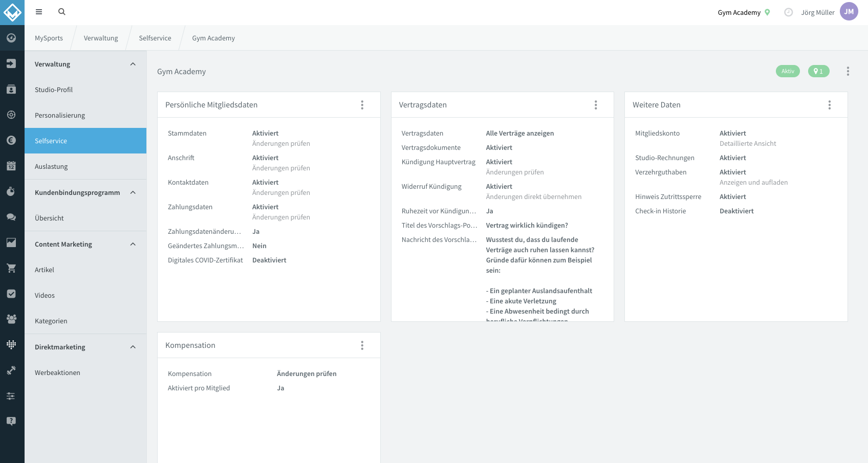Open the sliders settings sidebar icon
This screenshot has height=463, width=868.
click(x=11, y=396)
